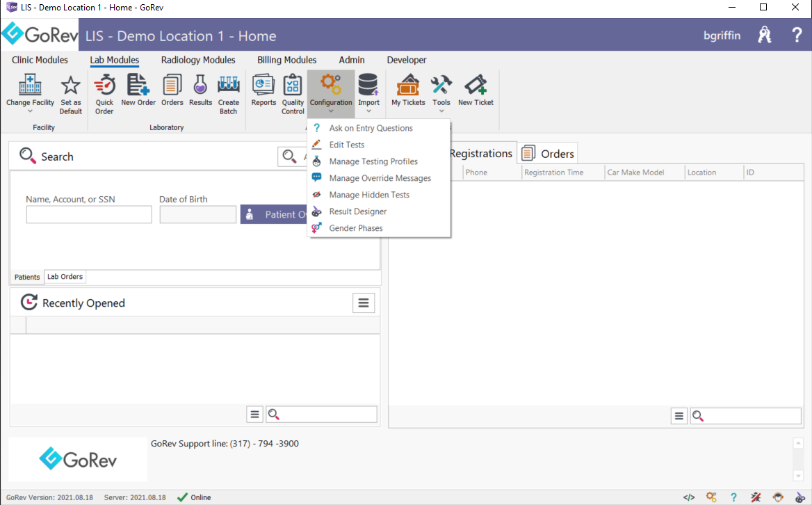Select Manage Override Messages
Viewport: 812px width, 505px height.
click(379, 177)
